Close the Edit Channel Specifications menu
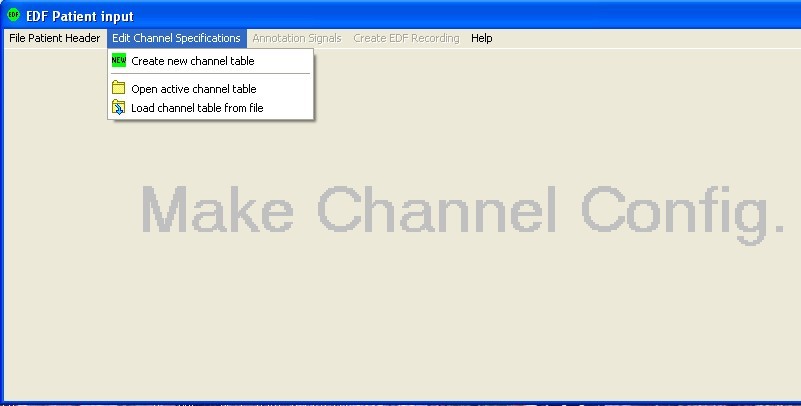This screenshot has height=406, width=801. [176, 38]
